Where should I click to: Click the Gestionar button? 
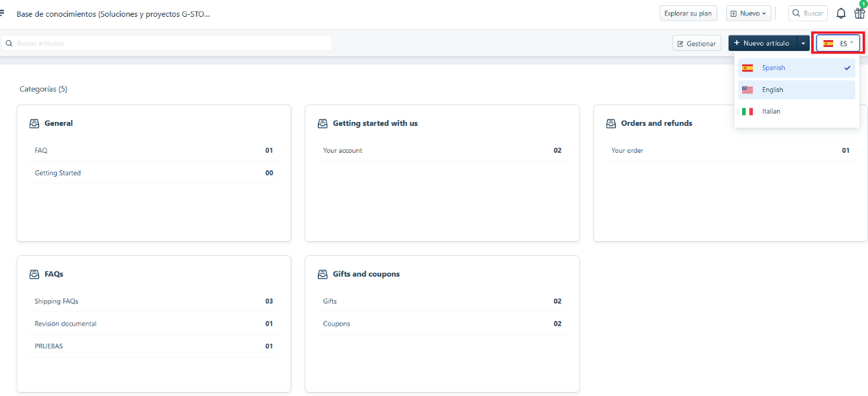[697, 44]
